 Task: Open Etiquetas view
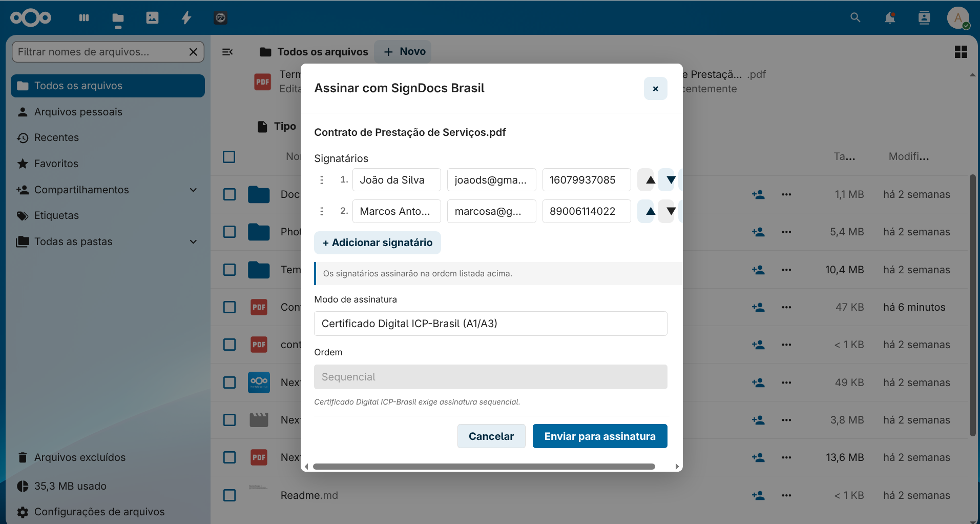pyautogui.click(x=108, y=215)
